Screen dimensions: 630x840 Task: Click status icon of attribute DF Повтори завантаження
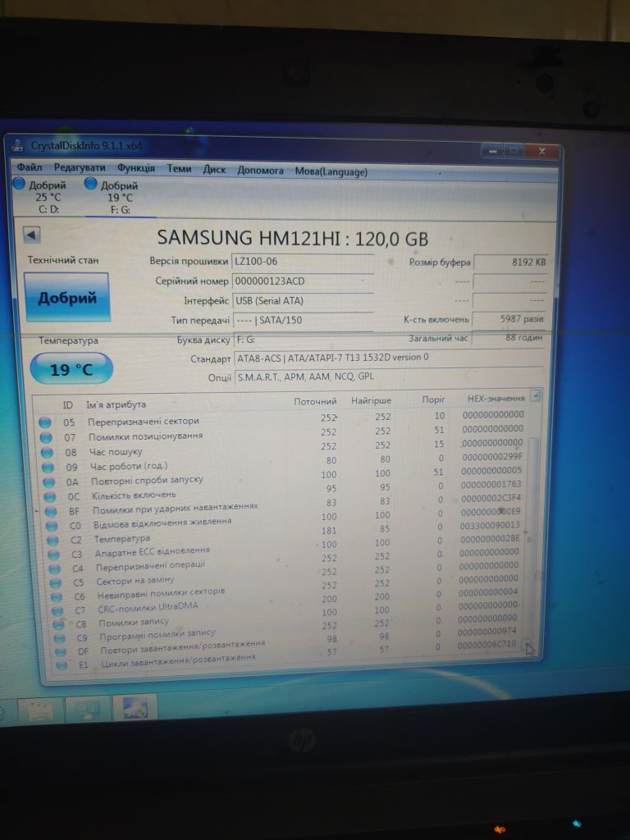(x=61, y=652)
